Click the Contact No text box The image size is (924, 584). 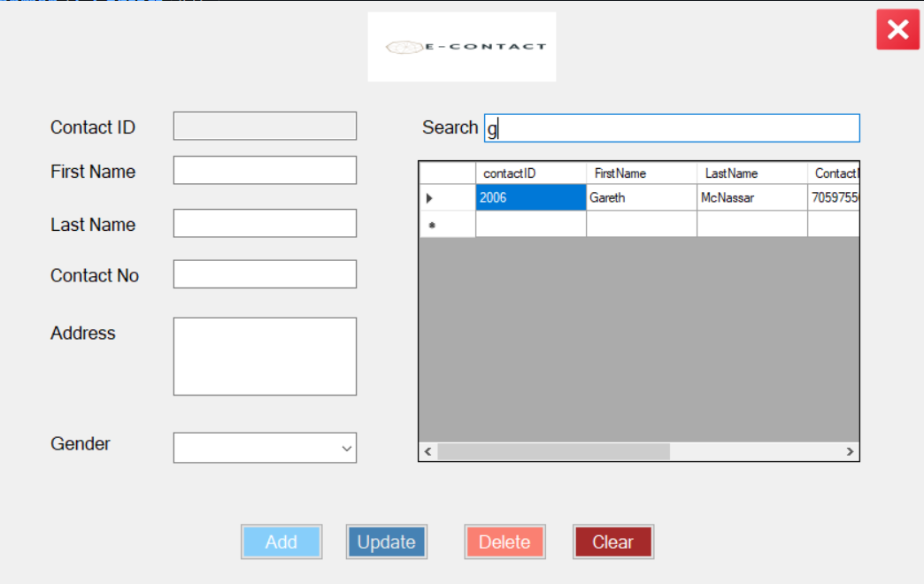[265, 273]
